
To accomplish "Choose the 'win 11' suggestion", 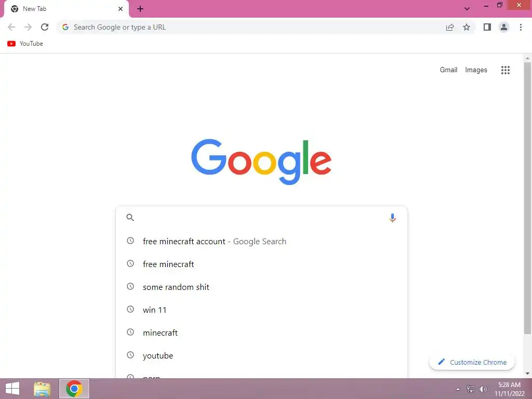I will point(261,310).
